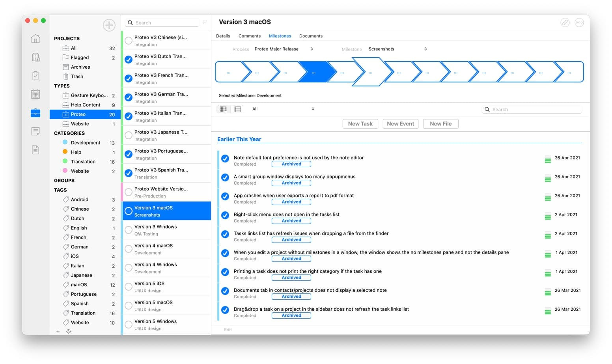Image resolution: width=612 pixels, height=364 pixels.
Task: Click the green Translation category color dot
Action: pyautogui.click(x=65, y=161)
